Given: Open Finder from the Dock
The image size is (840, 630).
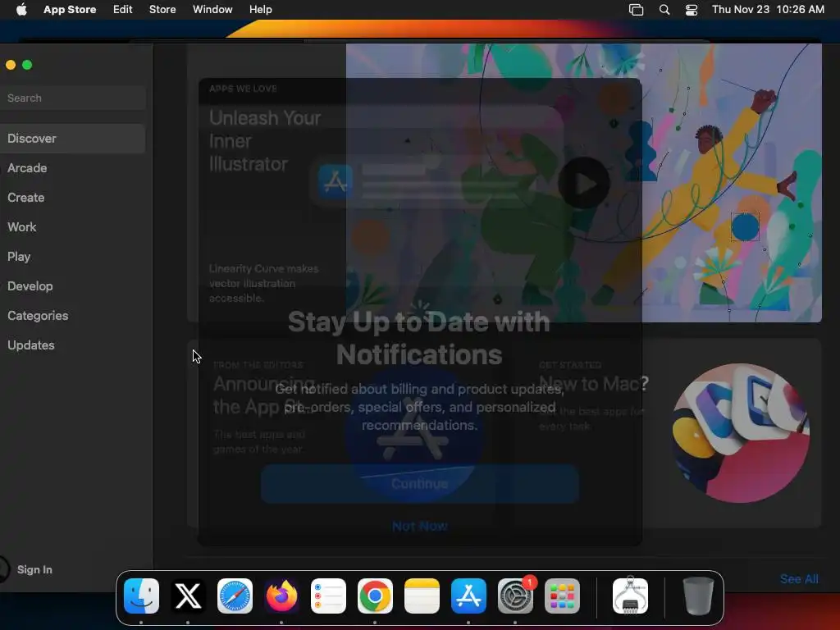Looking at the screenshot, I should 141,596.
